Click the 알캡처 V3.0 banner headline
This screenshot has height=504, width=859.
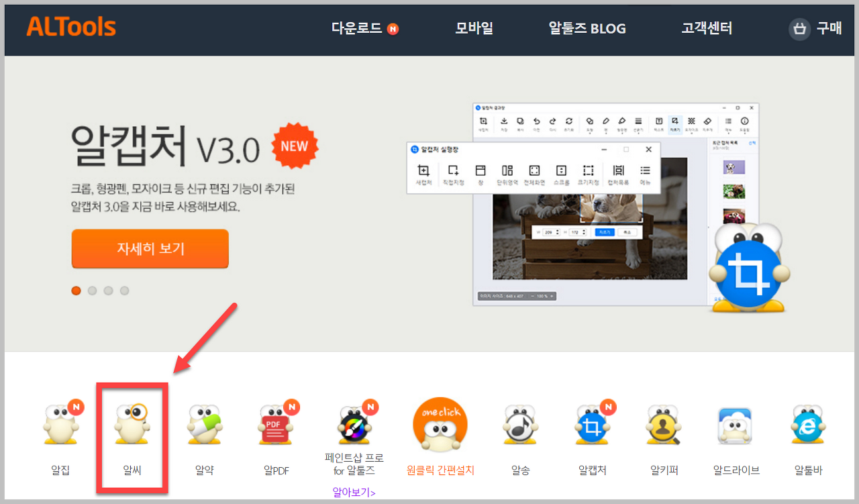165,147
